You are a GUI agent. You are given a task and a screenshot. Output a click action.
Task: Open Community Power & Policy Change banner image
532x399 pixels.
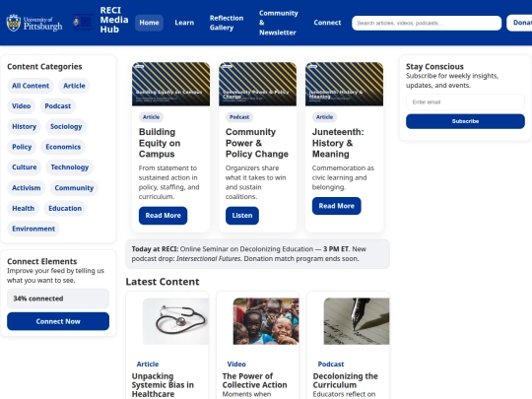tap(257, 84)
